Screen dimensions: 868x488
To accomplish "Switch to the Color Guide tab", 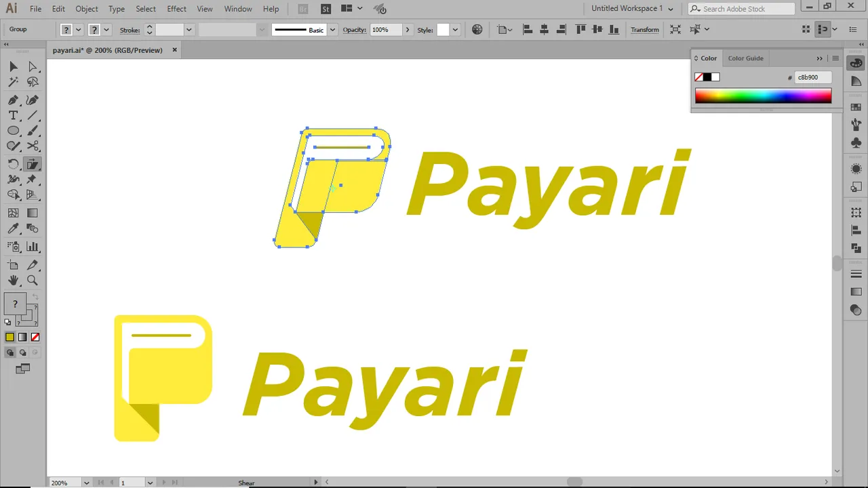I will [x=745, y=58].
